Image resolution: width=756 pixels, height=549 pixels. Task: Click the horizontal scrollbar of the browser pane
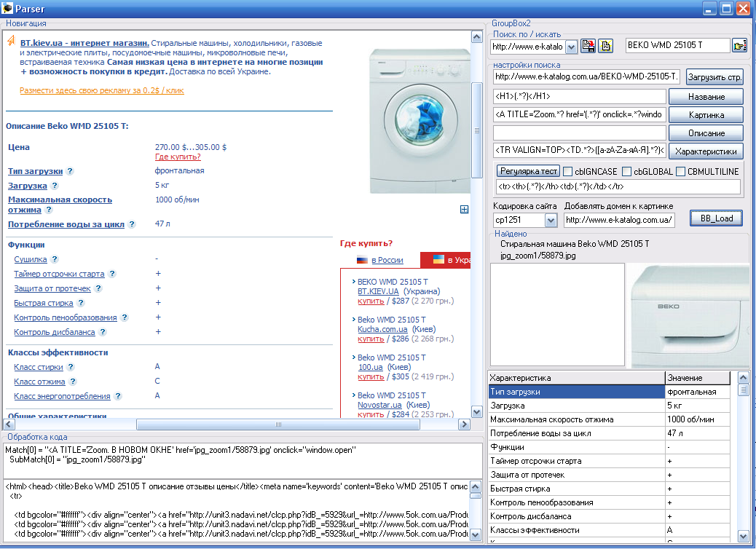coord(277,424)
